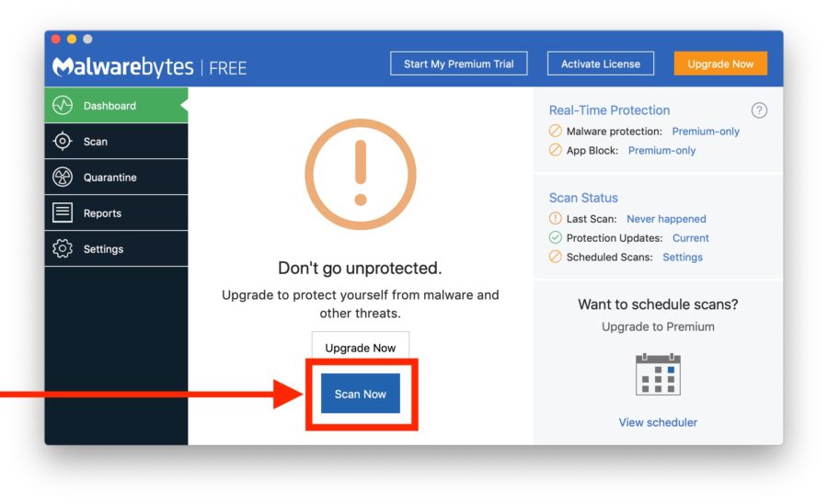Click the Reports document icon
This screenshot has width=828, height=504.
pos(63,212)
